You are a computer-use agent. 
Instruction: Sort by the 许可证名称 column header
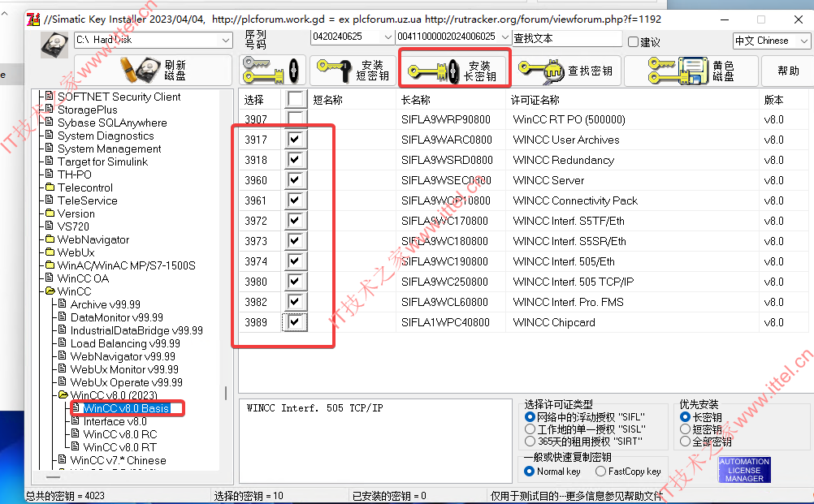[634, 100]
